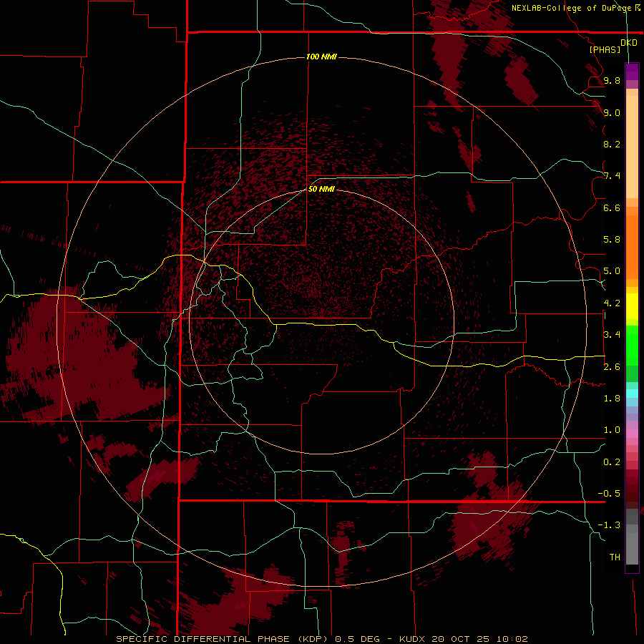Click the 100 NMI range ring label
This screenshot has height=644, width=644.
(321, 57)
